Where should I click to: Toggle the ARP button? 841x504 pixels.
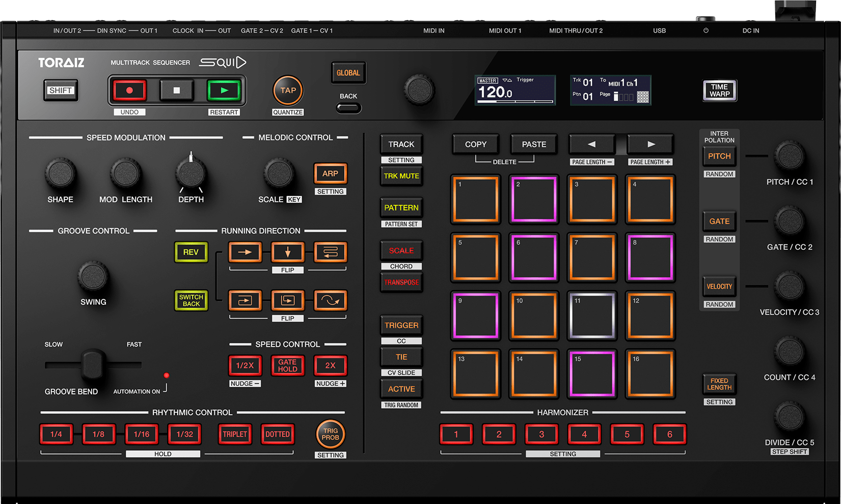[330, 174]
